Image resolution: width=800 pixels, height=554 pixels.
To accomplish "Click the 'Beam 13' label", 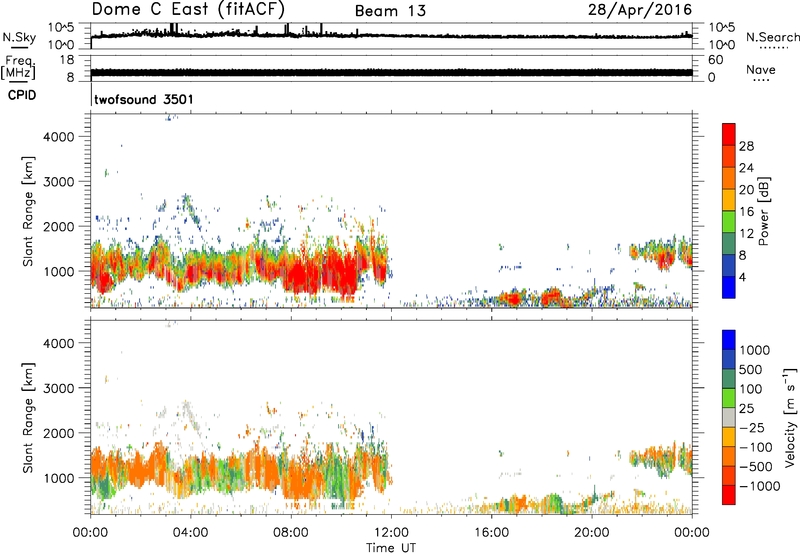I will [390, 11].
